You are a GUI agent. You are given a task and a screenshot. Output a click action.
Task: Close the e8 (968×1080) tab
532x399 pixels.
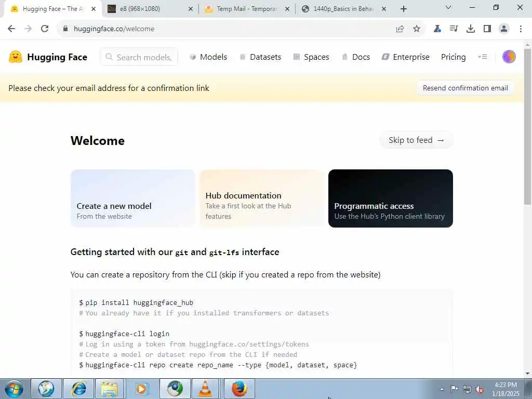(x=191, y=9)
